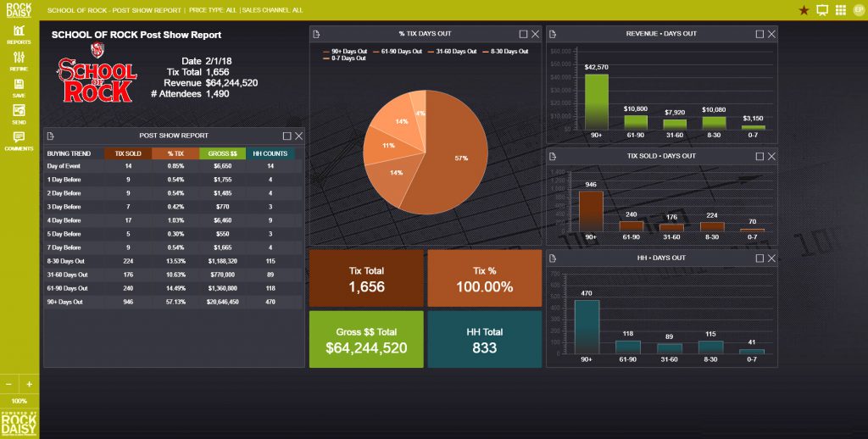The height and width of the screenshot is (439, 868).
Task: Close the Tix Sold Days Out panel
Action: [x=771, y=156]
